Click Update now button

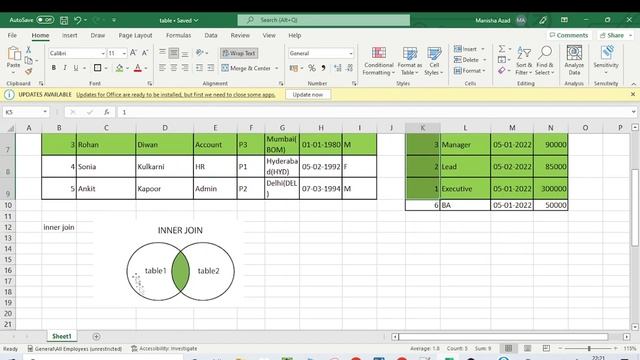[x=308, y=94]
